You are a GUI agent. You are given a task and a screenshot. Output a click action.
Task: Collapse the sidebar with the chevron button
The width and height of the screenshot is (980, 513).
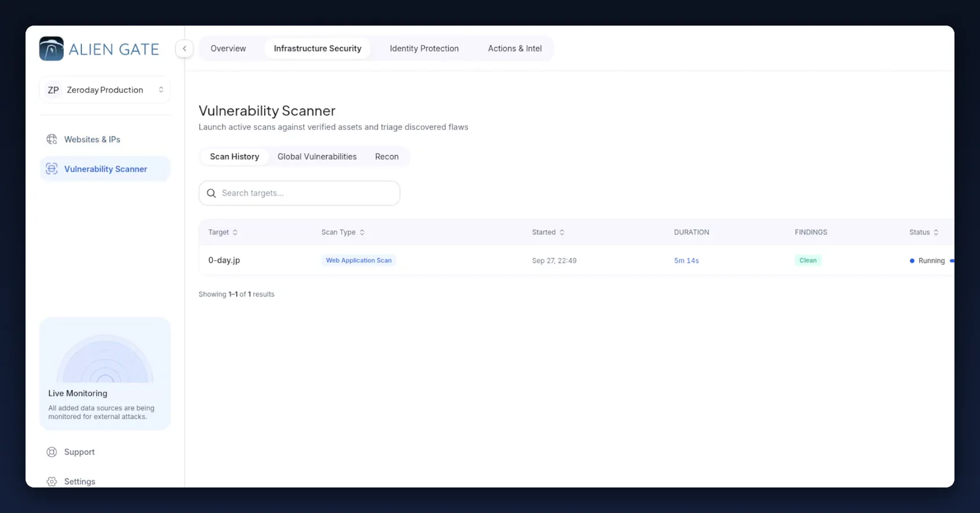[184, 49]
